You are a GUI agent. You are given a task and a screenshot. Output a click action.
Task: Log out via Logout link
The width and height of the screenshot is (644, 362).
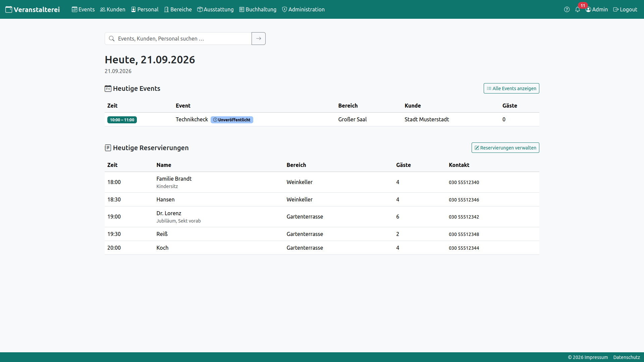[x=625, y=9]
